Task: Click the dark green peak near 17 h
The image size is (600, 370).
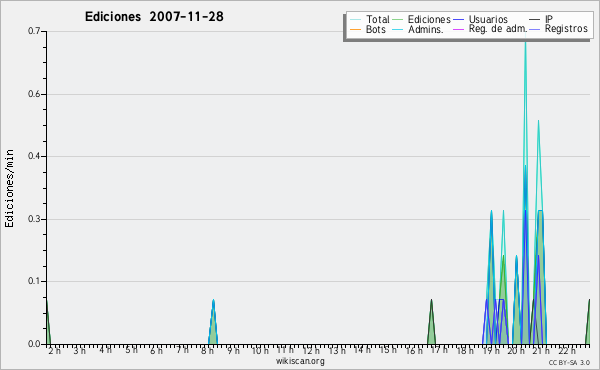Action: tap(431, 323)
